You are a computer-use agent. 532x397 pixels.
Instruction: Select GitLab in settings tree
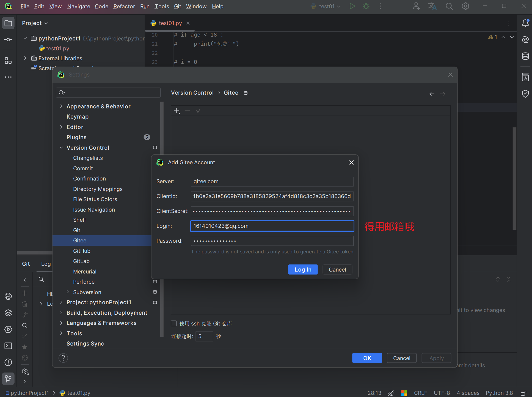(81, 261)
